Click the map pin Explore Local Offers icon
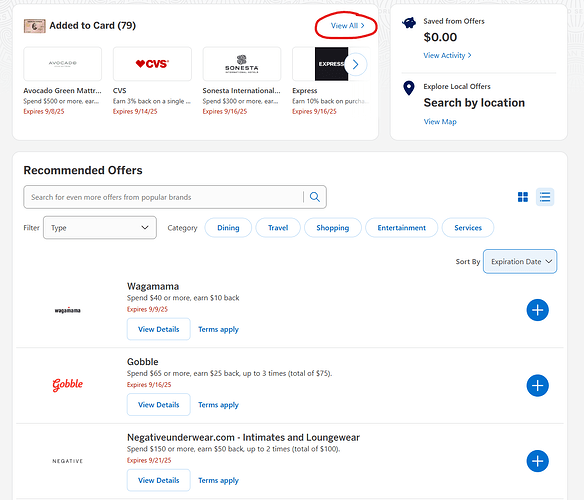Screen dimensions: 584x500 click(x=409, y=88)
